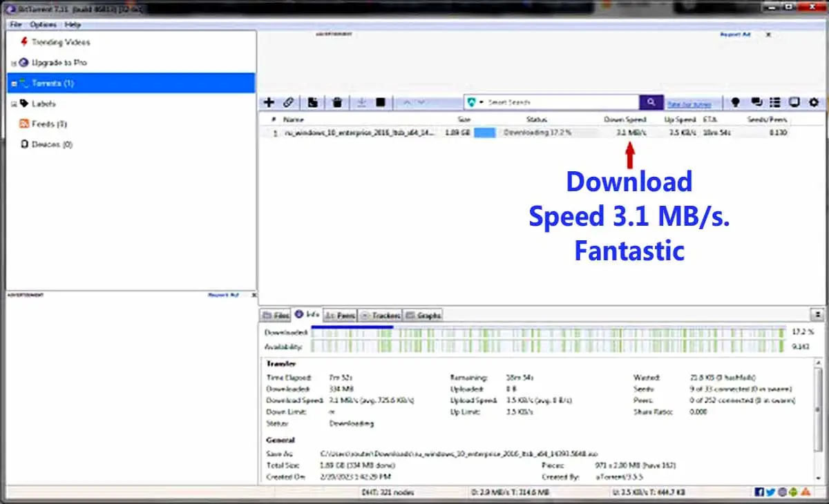Collapse the Torrents (1) tree node
Viewport: 829px width, 504px height.
click(13, 84)
